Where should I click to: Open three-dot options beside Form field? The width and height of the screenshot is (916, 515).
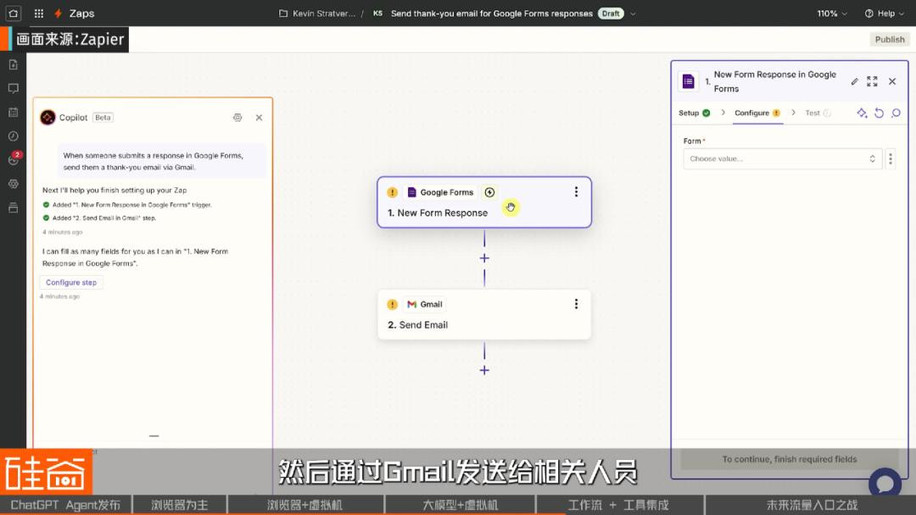(891, 159)
